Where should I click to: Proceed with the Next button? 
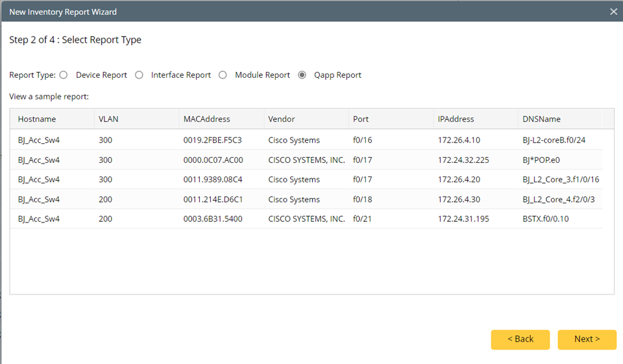point(587,339)
